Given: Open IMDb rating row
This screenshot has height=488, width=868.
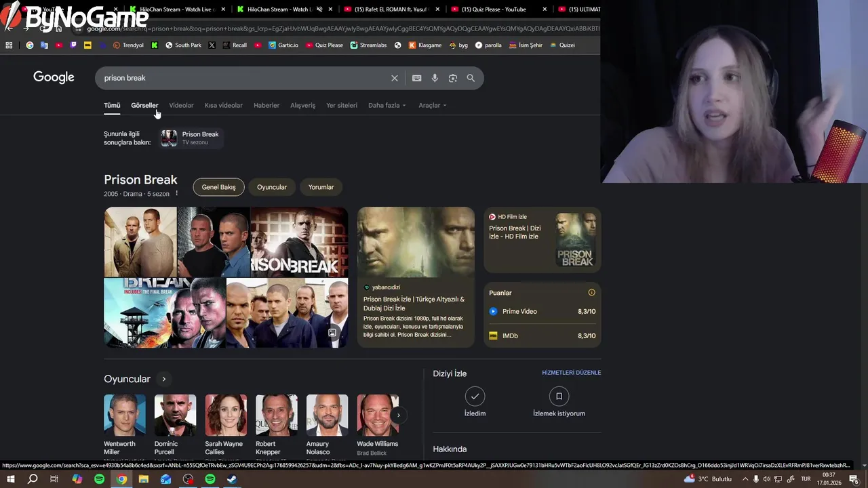Looking at the screenshot, I should [x=542, y=335].
